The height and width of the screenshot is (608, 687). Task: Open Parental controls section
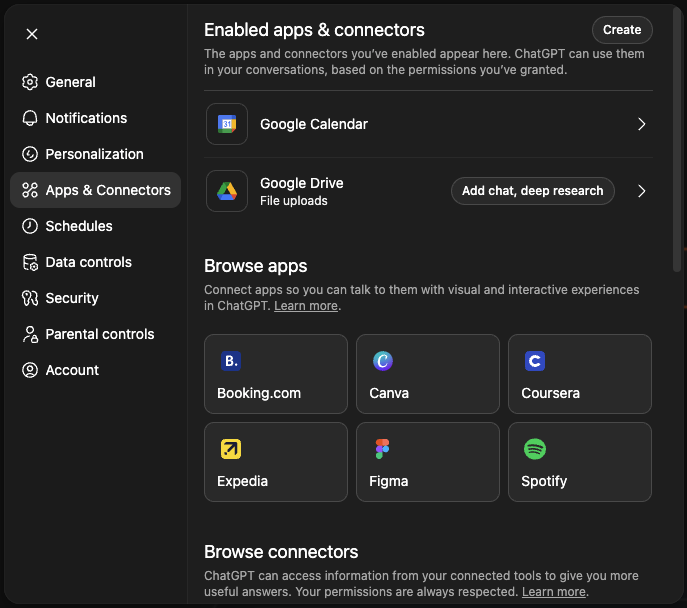[96, 334]
